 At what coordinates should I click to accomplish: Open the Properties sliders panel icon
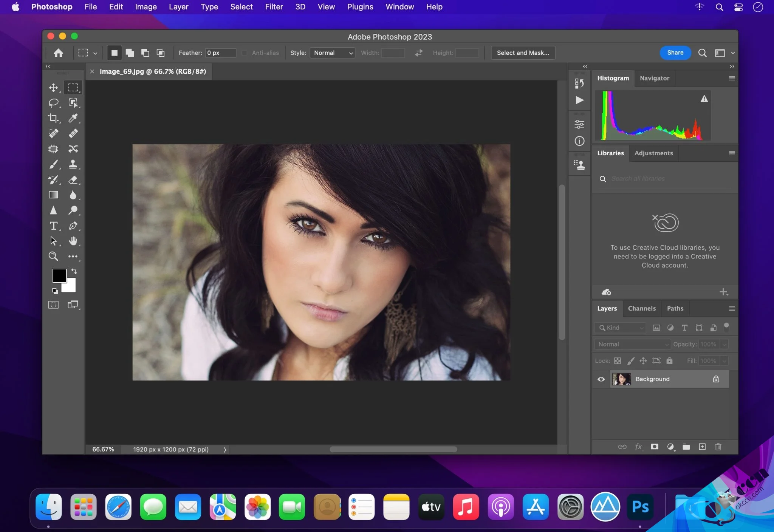(x=579, y=124)
